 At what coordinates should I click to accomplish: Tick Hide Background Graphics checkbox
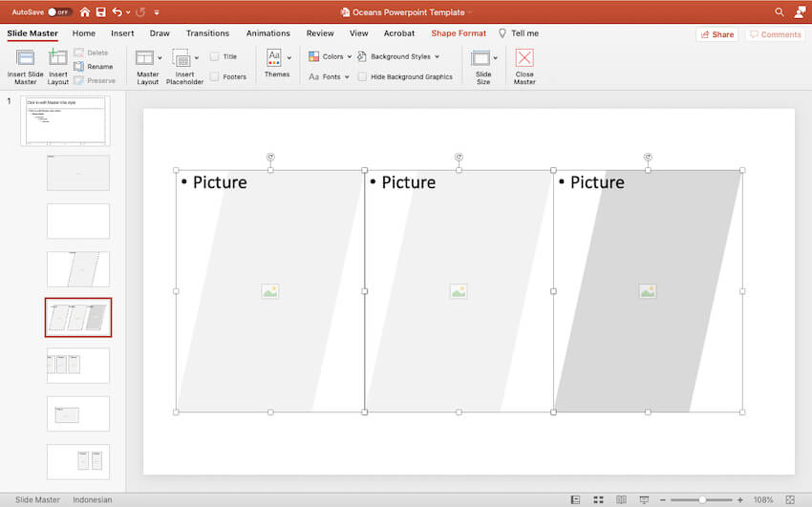pos(363,76)
